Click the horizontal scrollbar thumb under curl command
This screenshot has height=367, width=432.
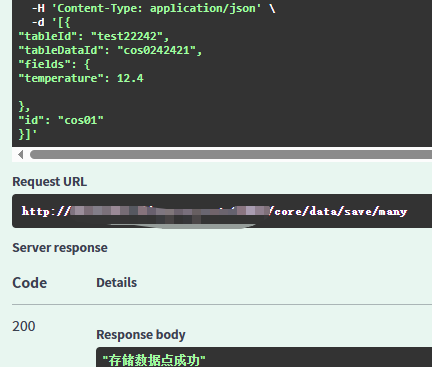click(231, 154)
